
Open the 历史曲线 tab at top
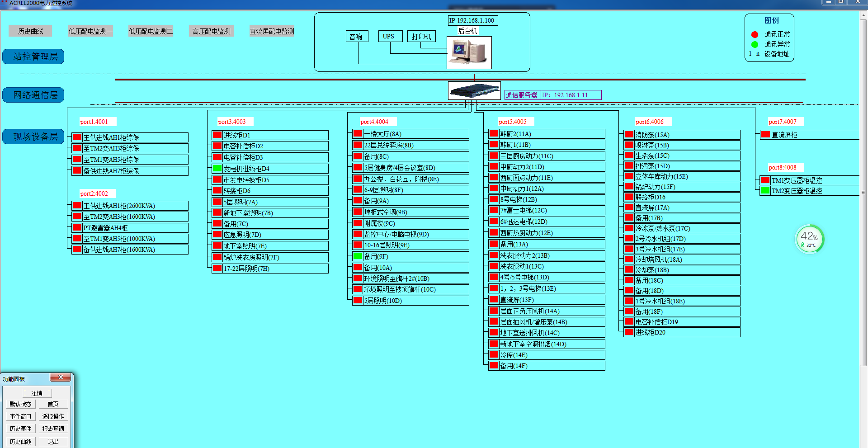click(30, 31)
